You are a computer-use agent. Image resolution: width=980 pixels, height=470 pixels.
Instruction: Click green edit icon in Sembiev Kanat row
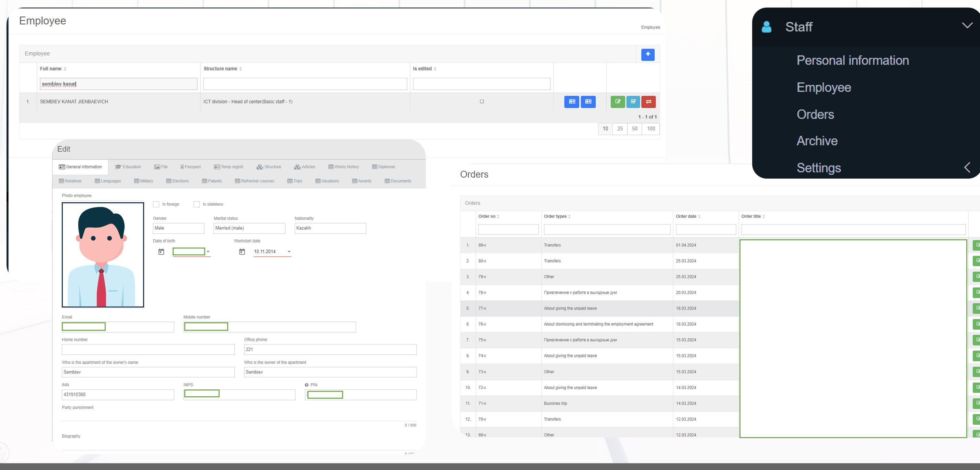pyautogui.click(x=617, y=101)
